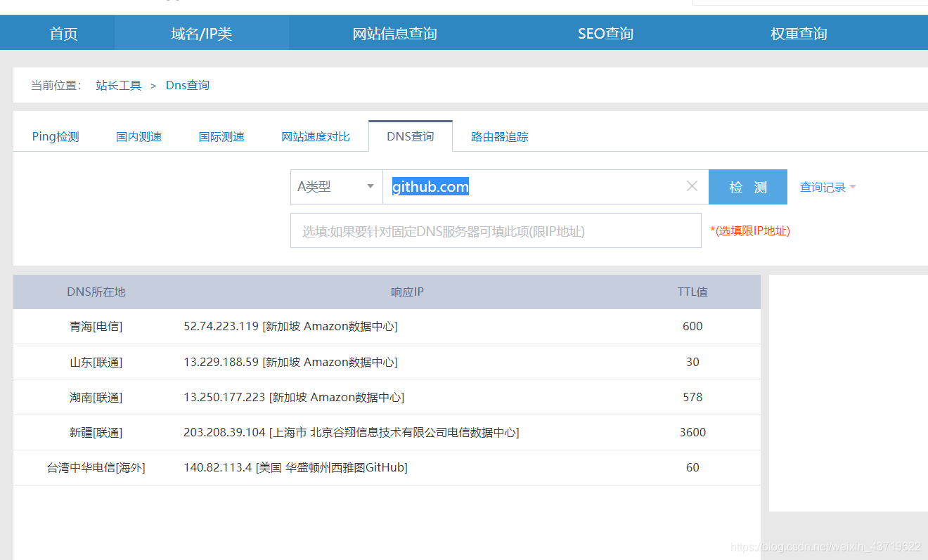Click the 站长工具 breadcrumb link
The height and width of the screenshot is (560, 928).
click(118, 84)
